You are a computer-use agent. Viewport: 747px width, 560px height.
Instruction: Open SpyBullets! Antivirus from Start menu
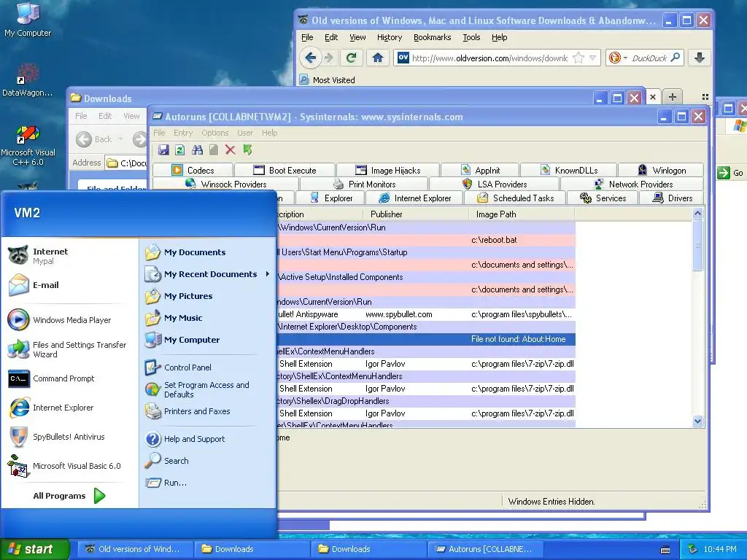pos(69,437)
